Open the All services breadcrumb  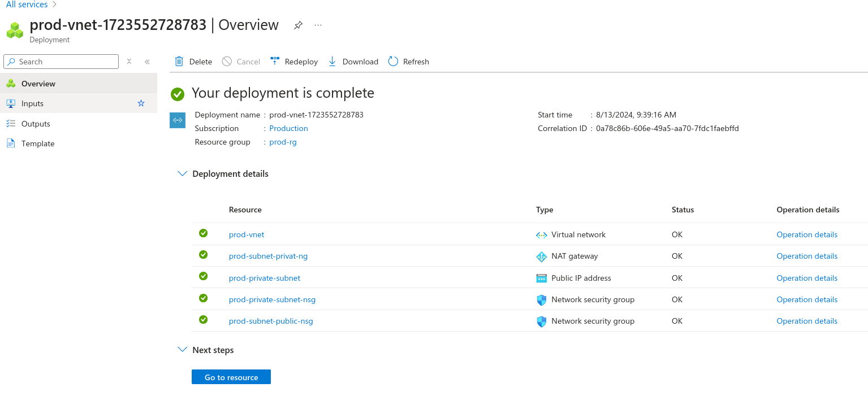pos(27,5)
